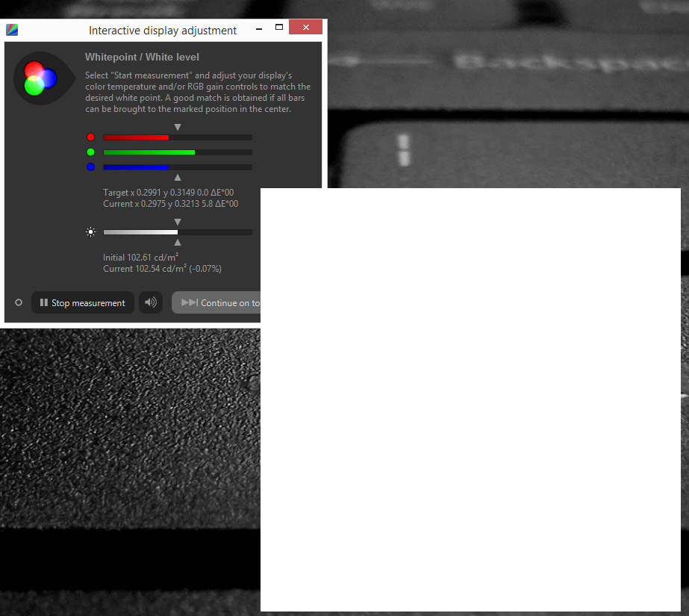Click the upward marker below the luminance bar
Viewport: 689px width, 616px height.
[x=178, y=243]
